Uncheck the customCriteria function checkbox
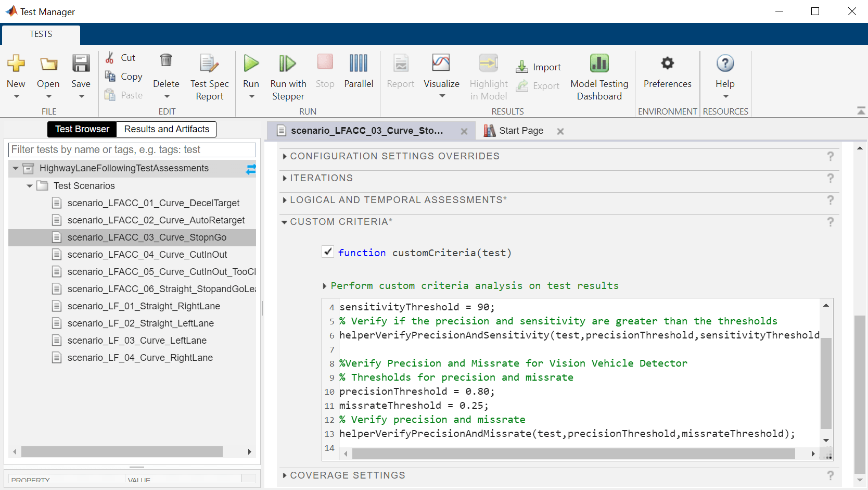The width and height of the screenshot is (868, 490). tap(328, 252)
